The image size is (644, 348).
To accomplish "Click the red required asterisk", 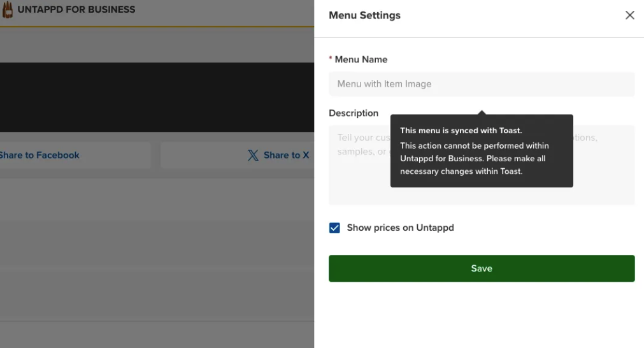I will (331, 59).
